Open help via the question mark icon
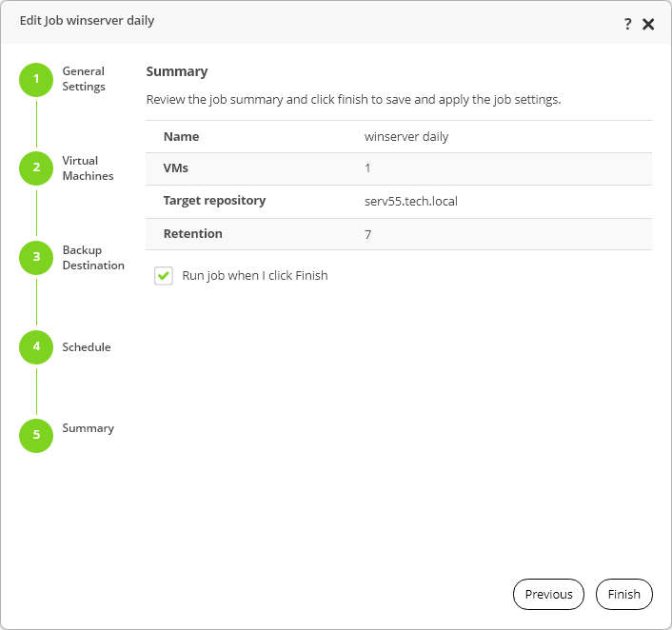The width and height of the screenshot is (672, 630). point(628,25)
